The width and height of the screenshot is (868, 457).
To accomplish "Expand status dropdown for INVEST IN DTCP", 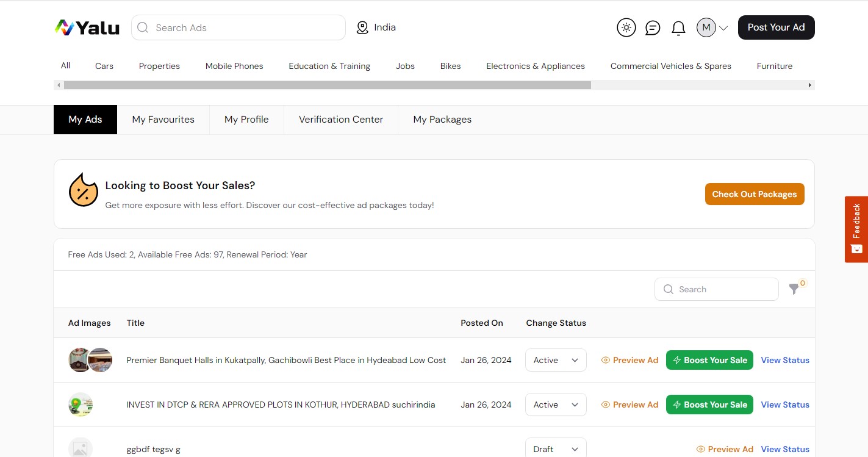I will click(556, 405).
